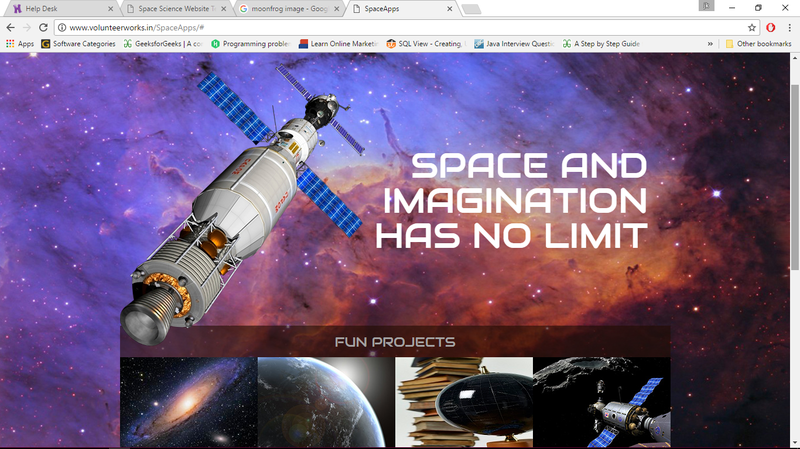The width and height of the screenshot is (800, 449).
Task: Open the GeeksforGeeks bookmark
Action: (163, 44)
